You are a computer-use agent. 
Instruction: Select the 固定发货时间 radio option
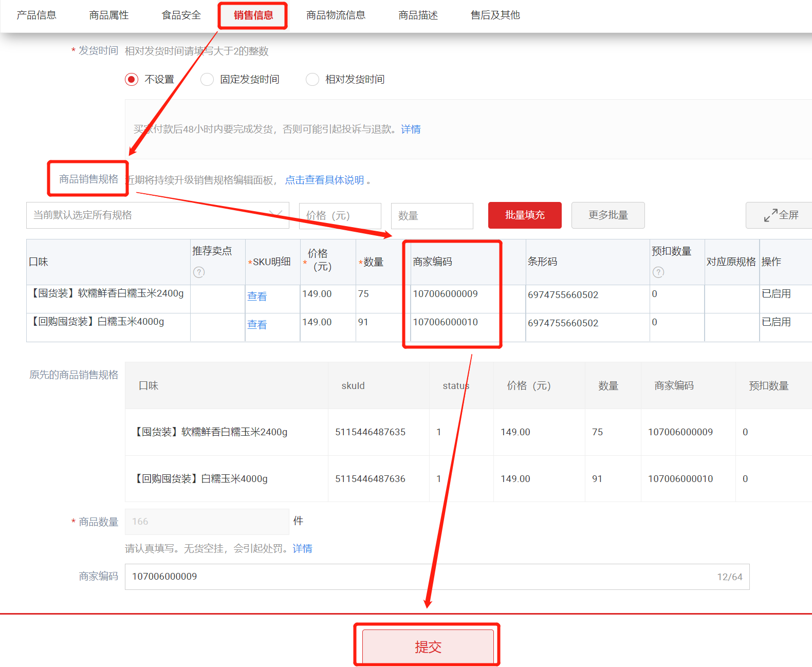[207, 80]
